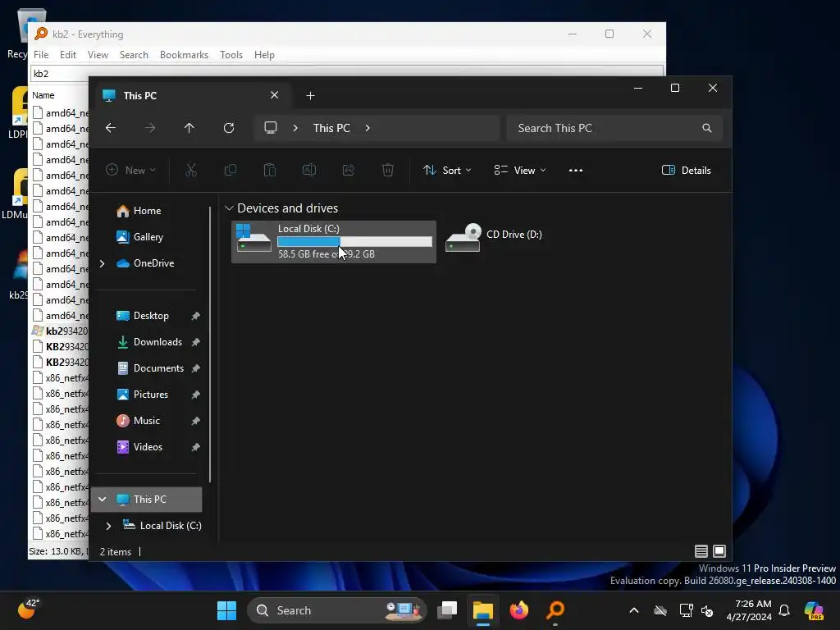The image size is (840, 630).
Task: Open the Help menu in Everything
Action: coord(264,55)
